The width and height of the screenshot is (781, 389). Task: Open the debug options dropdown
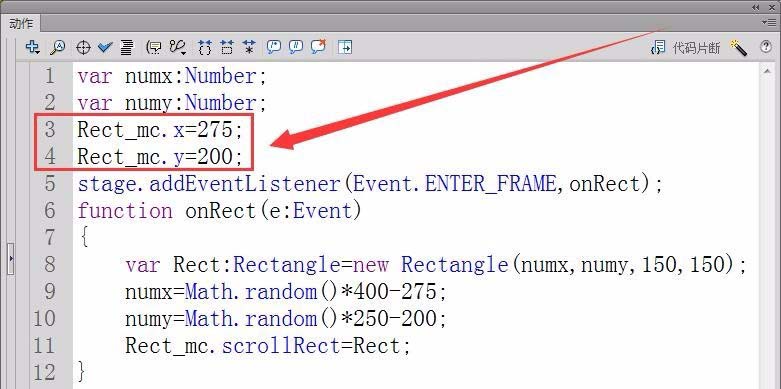pos(178,48)
